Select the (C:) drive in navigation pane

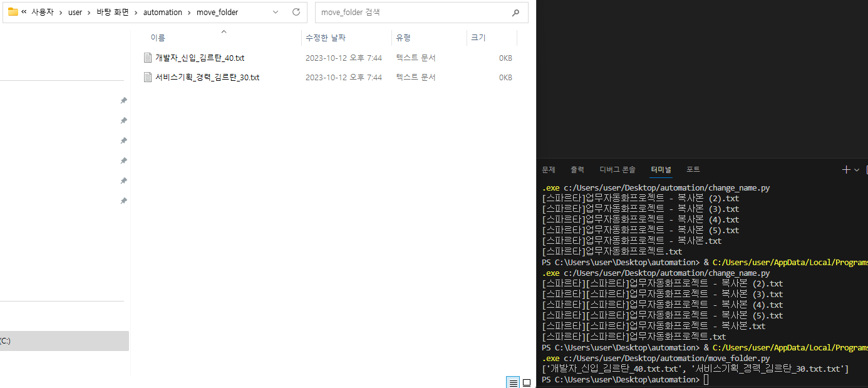65,341
